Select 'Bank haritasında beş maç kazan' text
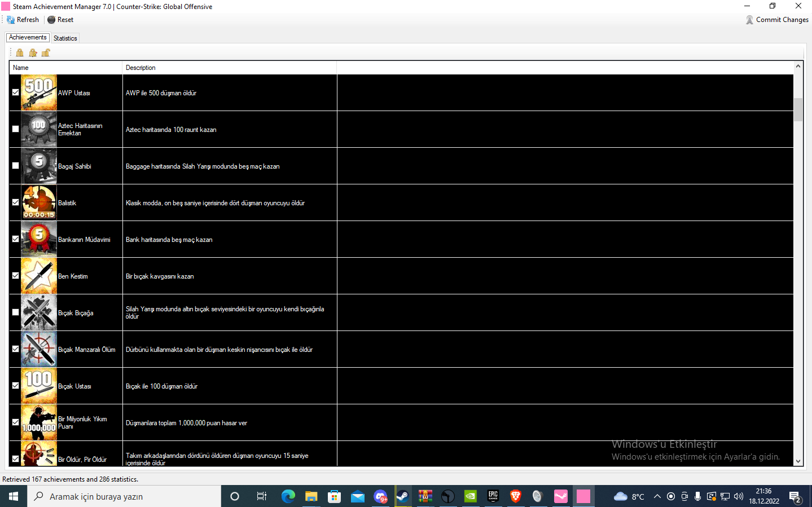This screenshot has width=812, height=507. point(169,240)
